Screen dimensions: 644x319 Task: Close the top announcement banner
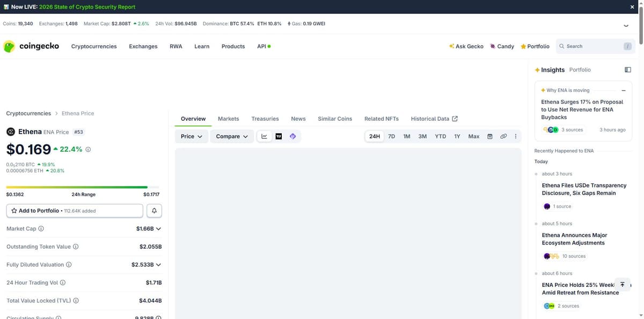pyautogui.click(x=632, y=7)
